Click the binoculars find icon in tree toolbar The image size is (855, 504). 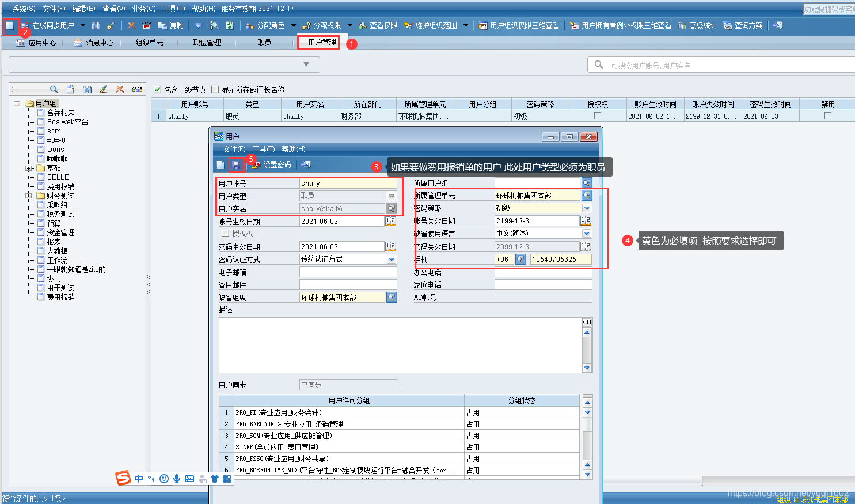87,89
